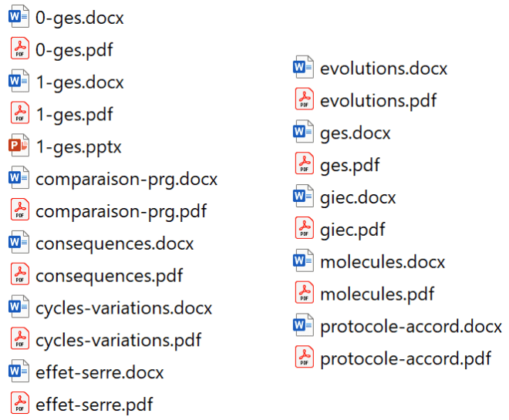Select the Word icon beside evolutions.docx
The image size is (509, 420).
tap(304, 68)
